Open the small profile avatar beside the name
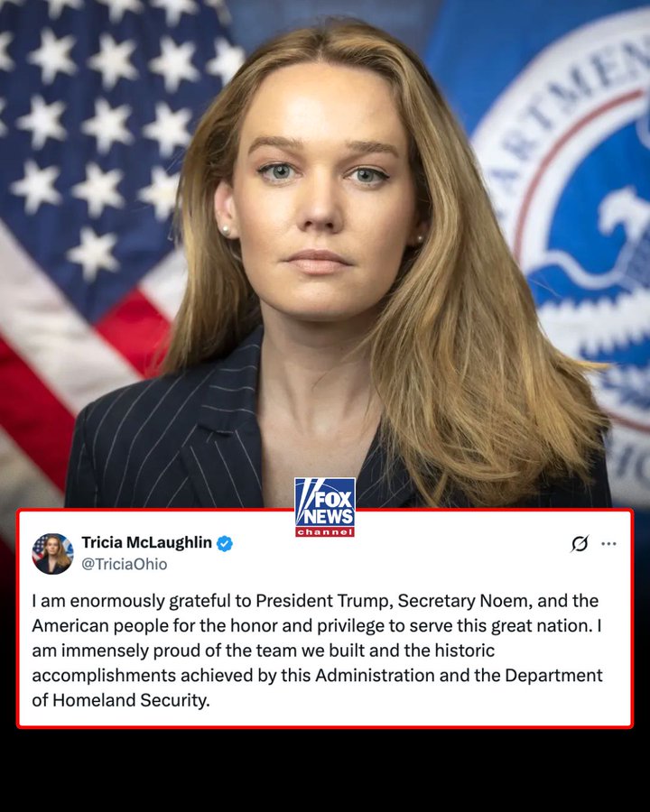The height and width of the screenshot is (812, 650). tap(52, 554)
